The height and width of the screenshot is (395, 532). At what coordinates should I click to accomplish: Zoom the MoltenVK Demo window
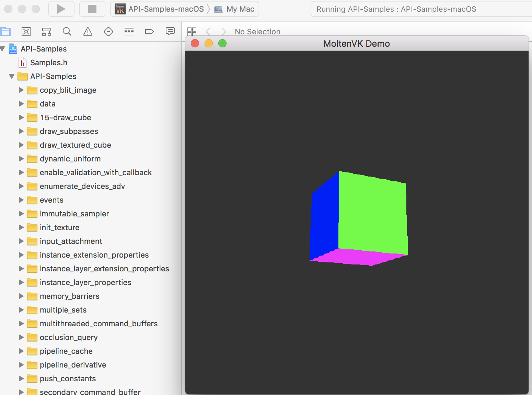click(222, 43)
